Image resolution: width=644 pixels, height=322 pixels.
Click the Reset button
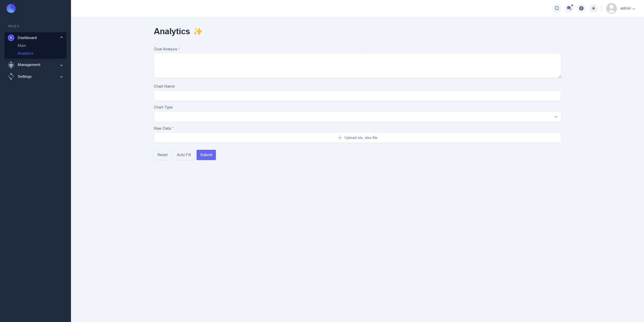(162, 155)
